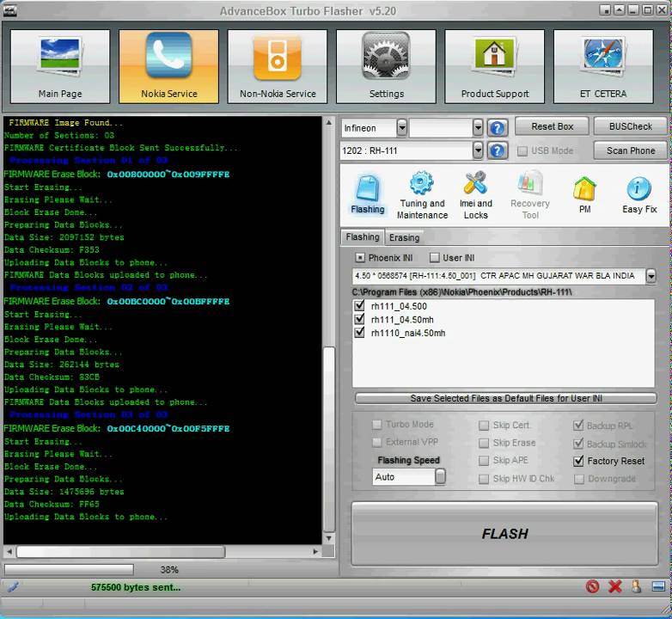This screenshot has width=672, height=619.
Task: Click the red stop circle status icon
Action: (592, 586)
